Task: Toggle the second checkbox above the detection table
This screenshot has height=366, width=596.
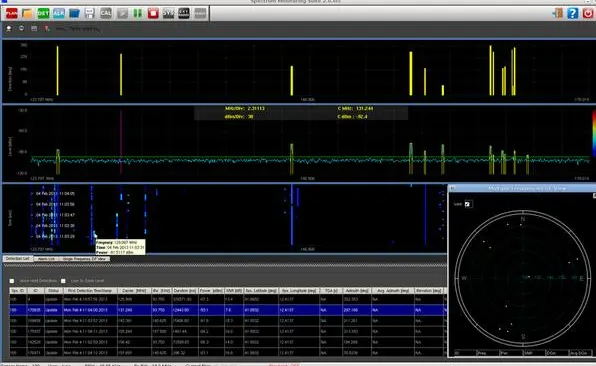Action: pos(63,281)
